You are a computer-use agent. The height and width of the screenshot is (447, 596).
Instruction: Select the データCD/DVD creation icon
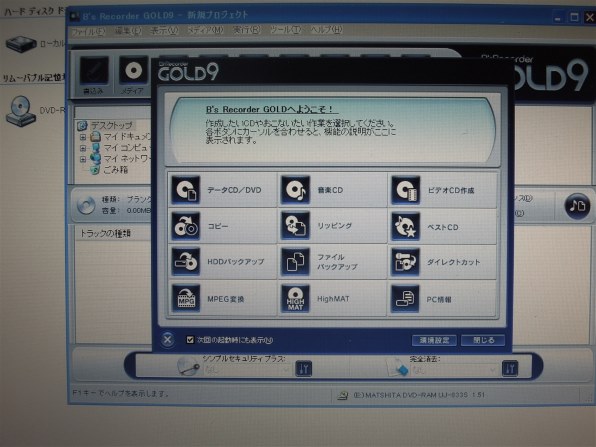pyautogui.click(x=185, y=190)
